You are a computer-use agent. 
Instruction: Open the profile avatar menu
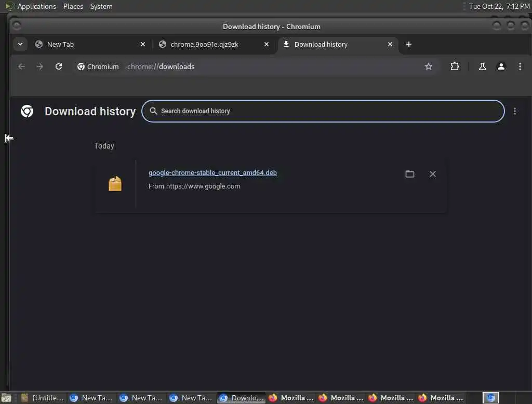tap(501, 66)
